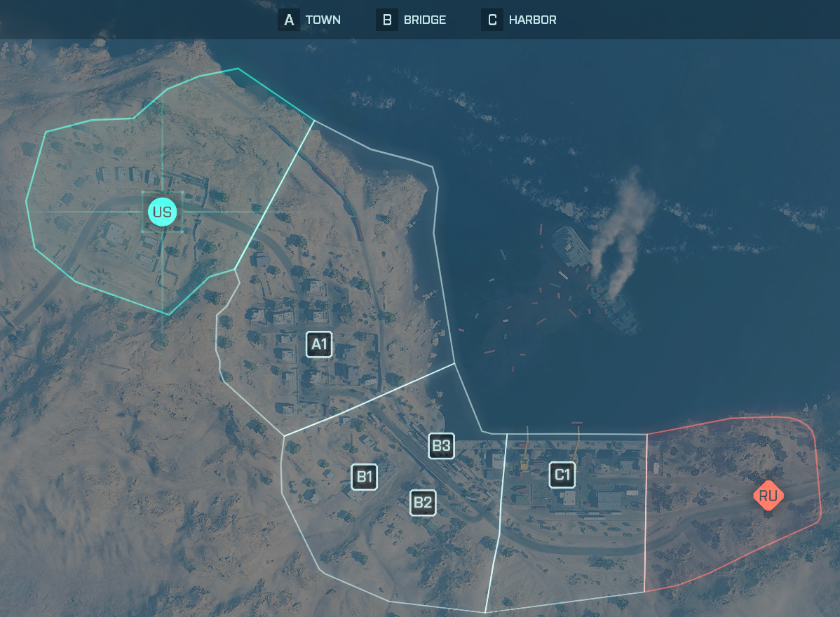840x617 pixels.
Task: Select the HARBOR sector label
Action: tap(533, 20)
